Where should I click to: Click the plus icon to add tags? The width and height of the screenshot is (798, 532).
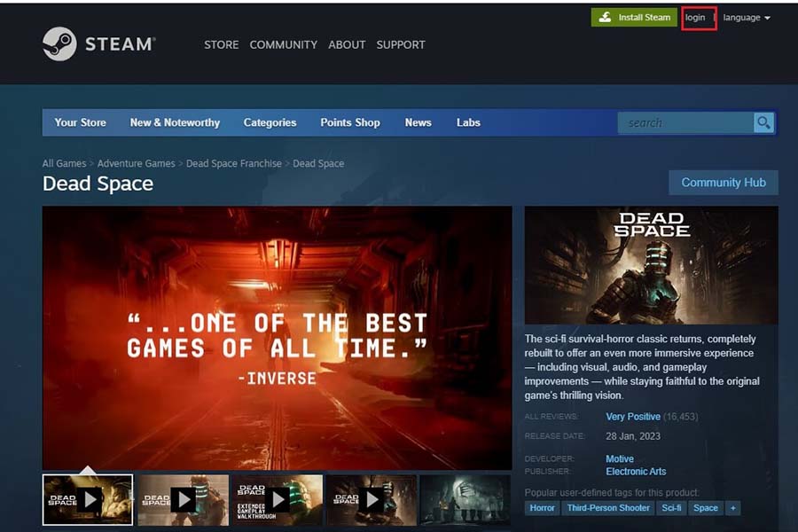[733, 508]
